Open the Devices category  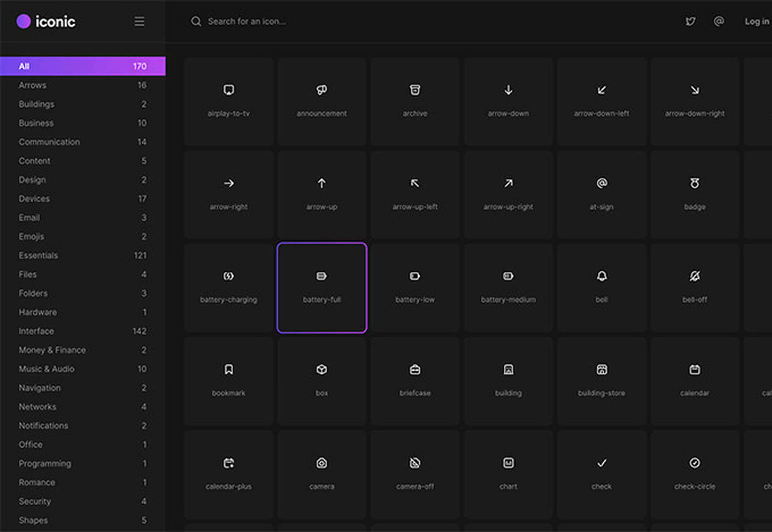tap(83, 199)
